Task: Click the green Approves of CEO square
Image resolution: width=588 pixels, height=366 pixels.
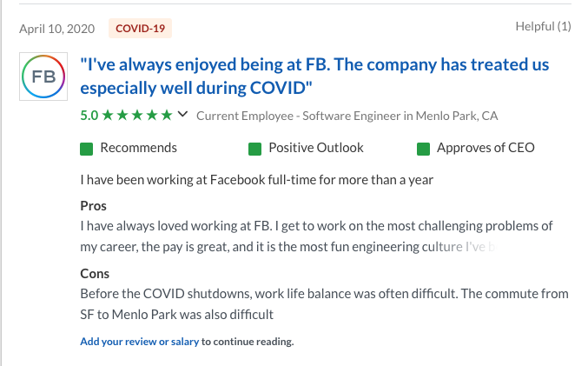Action: [x=423, y=149]
